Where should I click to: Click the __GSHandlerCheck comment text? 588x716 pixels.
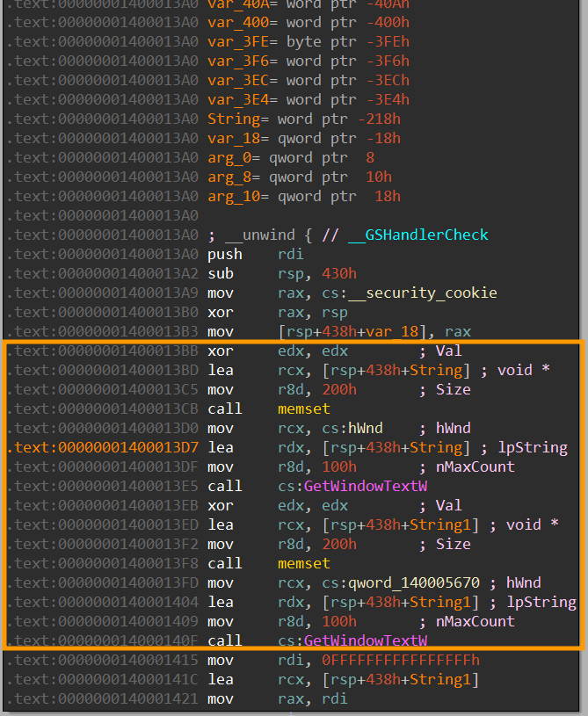tap(417, 235)
